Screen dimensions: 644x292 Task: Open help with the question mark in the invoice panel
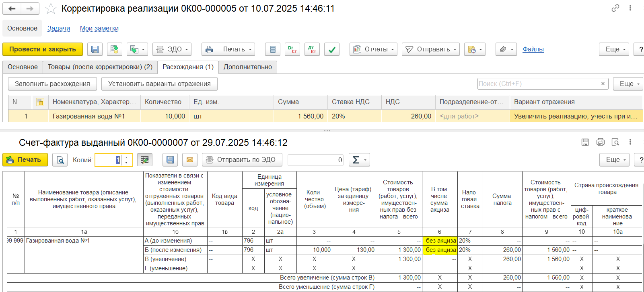640,160
